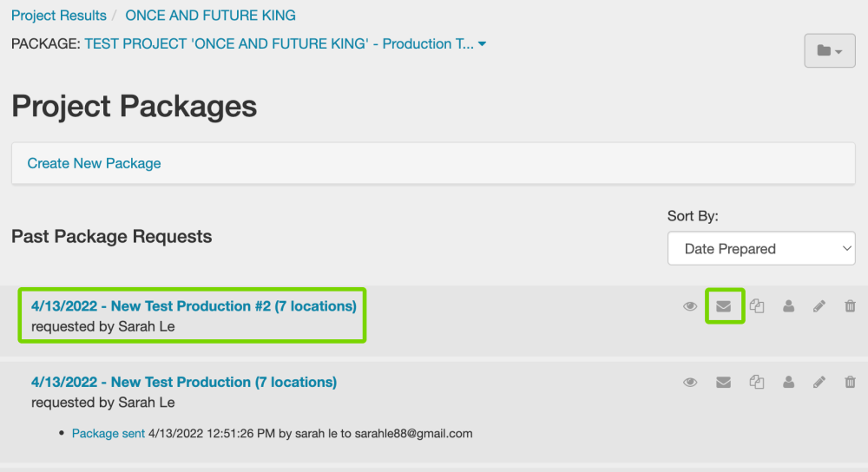Click envelope icon for New Test Production #2
The height and width of the screenshot is (472, 868).
723,306
